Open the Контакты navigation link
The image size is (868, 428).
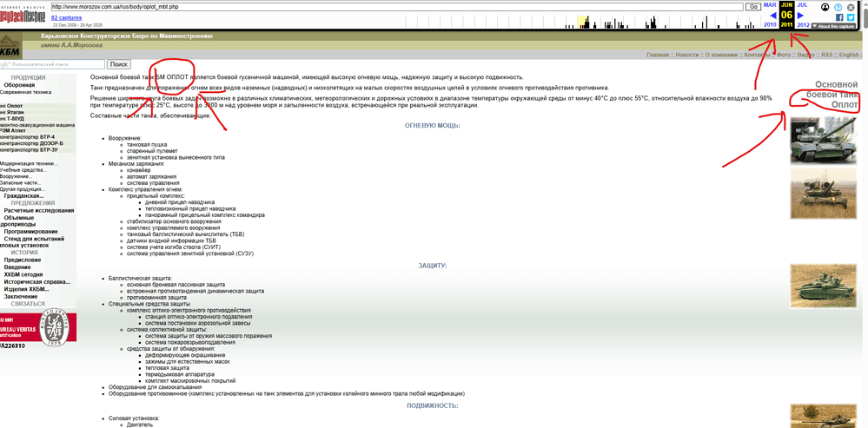[759, 55]
